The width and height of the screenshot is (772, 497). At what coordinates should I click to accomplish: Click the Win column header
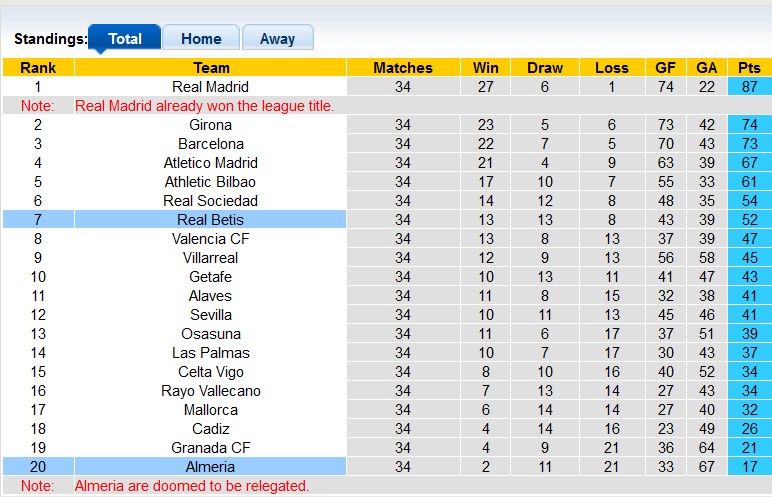pos(486,68)
